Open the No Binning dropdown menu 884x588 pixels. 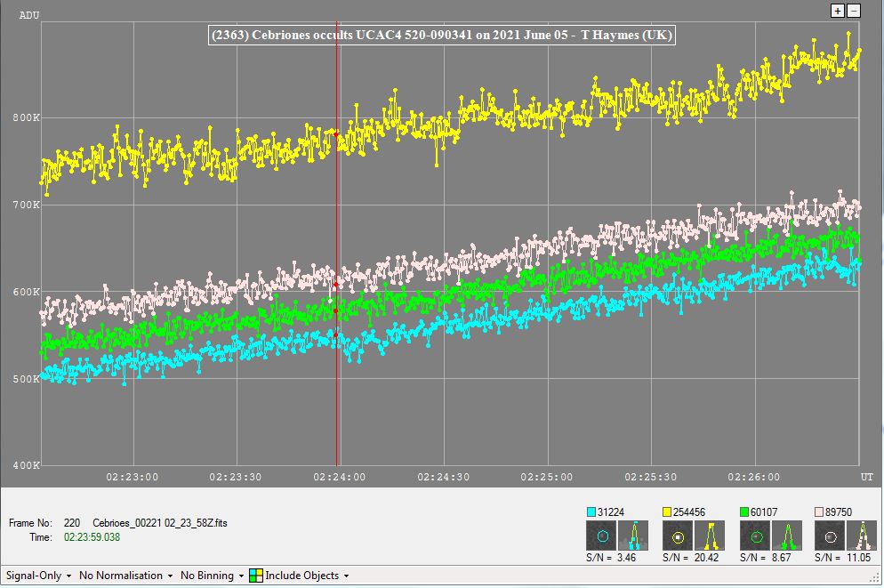pyautogui.click(x=212, y=576)
